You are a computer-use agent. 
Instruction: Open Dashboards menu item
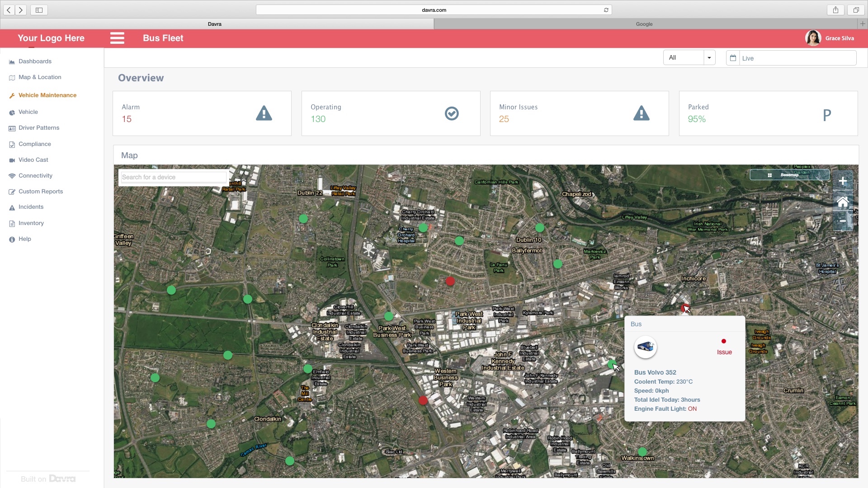[35, 61]
